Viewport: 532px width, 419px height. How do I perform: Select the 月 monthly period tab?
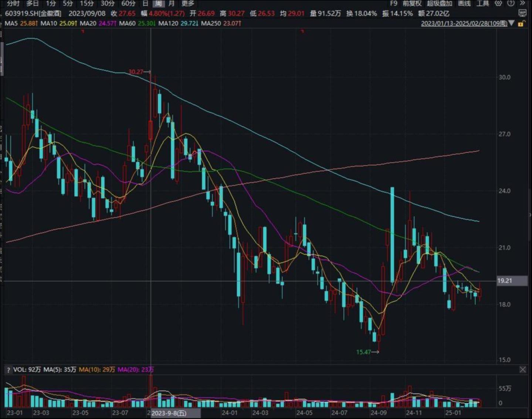pyautogui.click(x=171, y=3)
